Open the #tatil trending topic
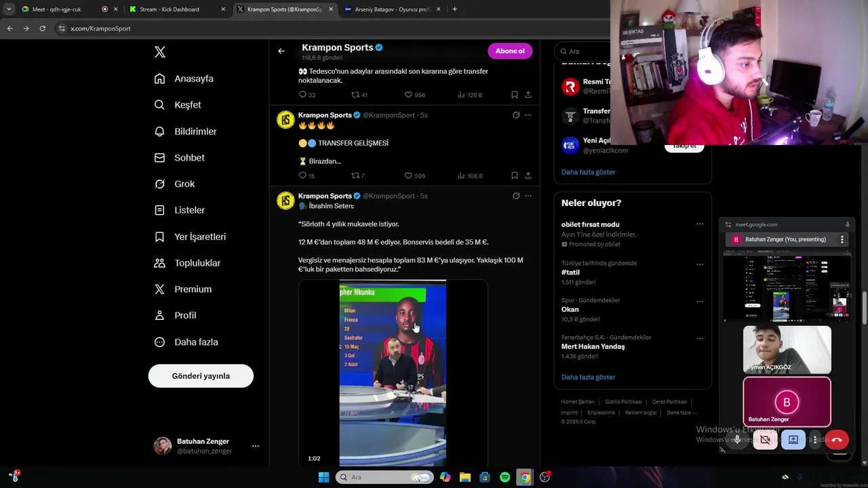 pos(570,272)
